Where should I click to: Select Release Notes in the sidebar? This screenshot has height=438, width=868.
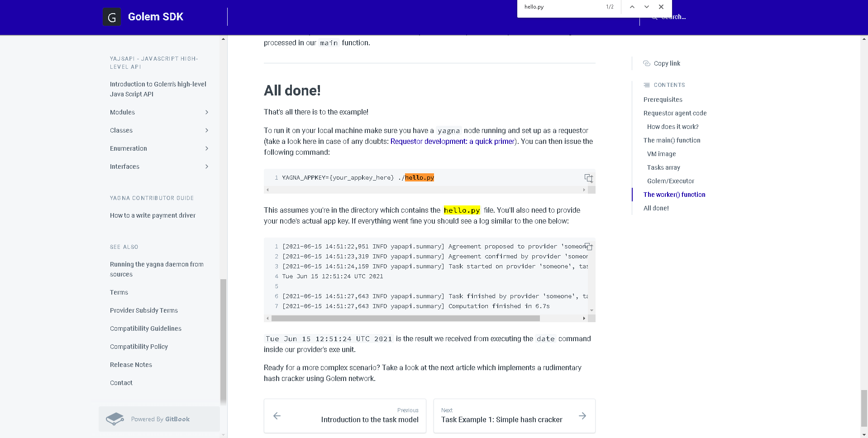[131, 365]
